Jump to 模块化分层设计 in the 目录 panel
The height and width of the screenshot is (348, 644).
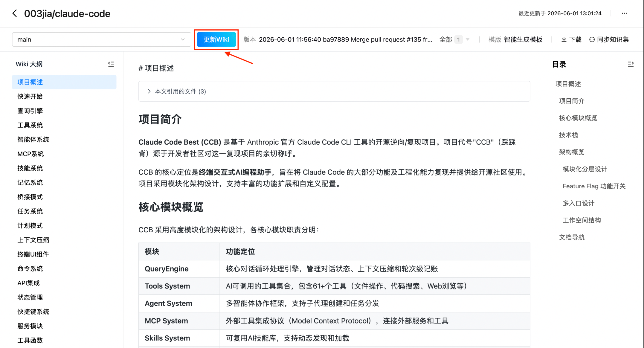(585, 169)
